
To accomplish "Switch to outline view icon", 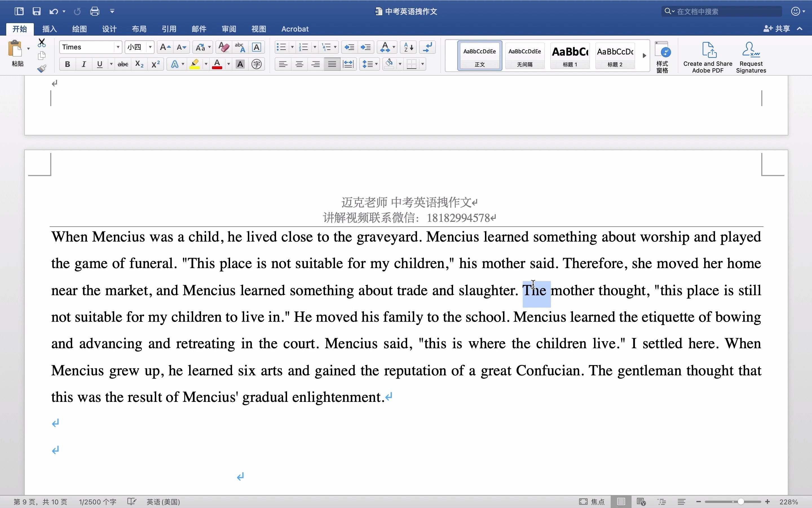I will pos(662,502).
